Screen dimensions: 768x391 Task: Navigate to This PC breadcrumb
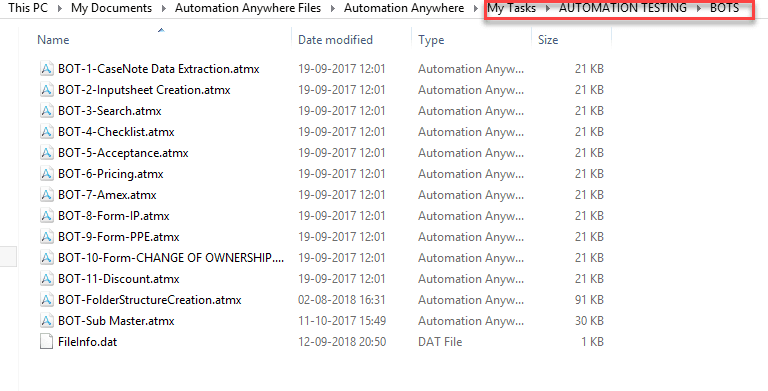click(28, 8)
